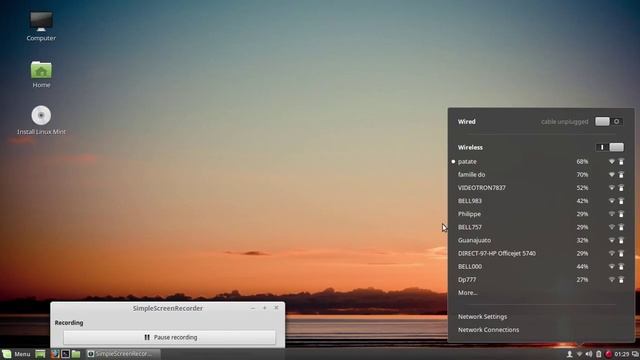Click the battery power applet in the tray
This screenshot has width=640, height=360.
point(598,354)
